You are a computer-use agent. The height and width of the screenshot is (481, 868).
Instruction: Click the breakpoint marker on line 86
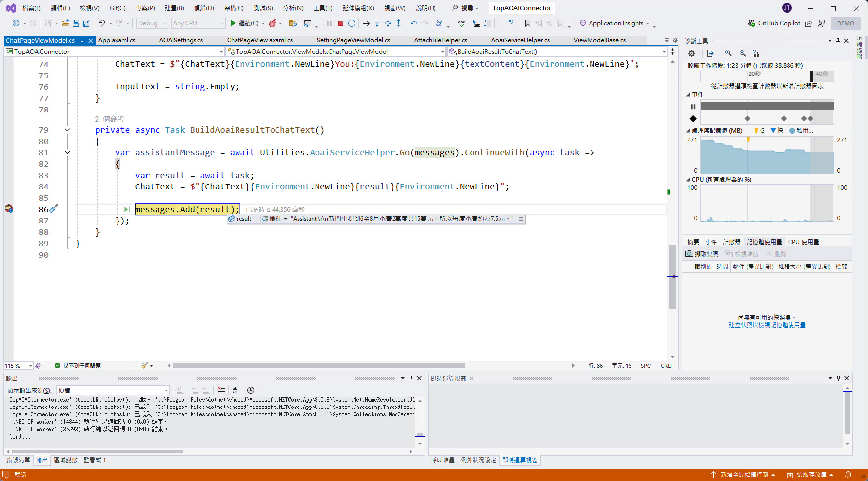[x=9, y=209]
